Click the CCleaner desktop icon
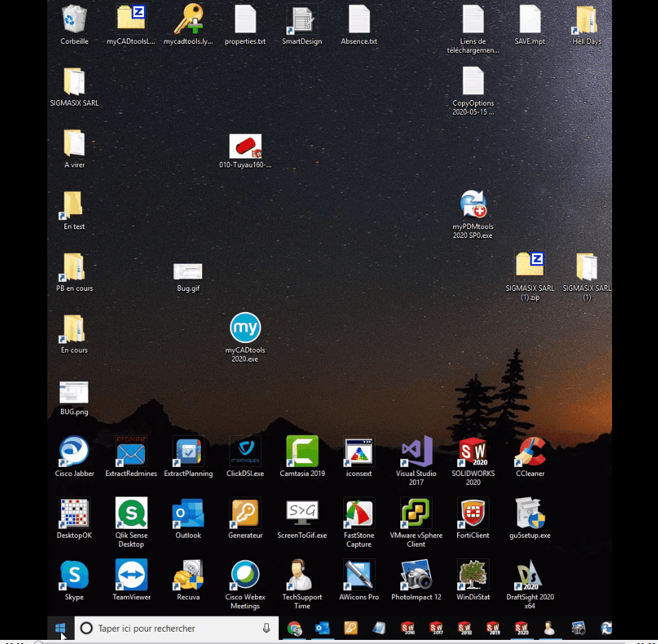This screenshot has height=644, width=658. (530, 451)
